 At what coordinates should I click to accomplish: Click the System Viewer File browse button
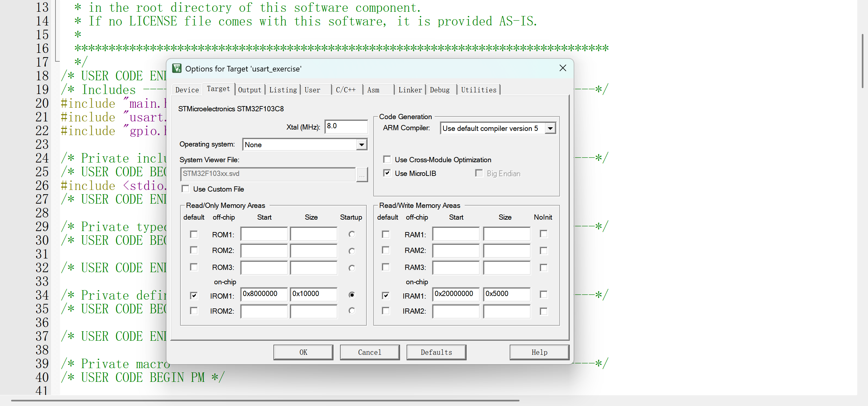(x=362, y=175)
